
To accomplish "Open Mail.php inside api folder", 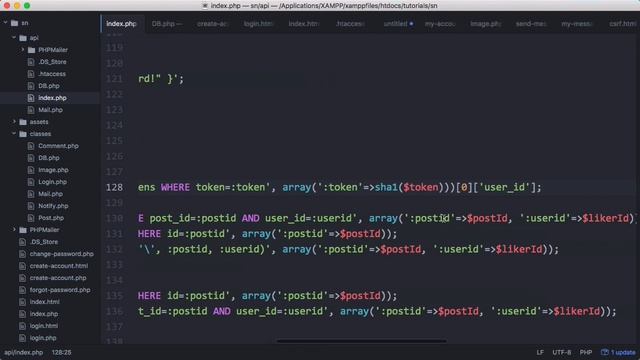I will (x=50, y=110).
